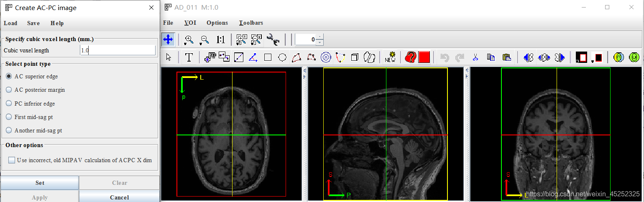This screenshot has height=202, width=644.
Task: Click the red VOI color swatch
Action: coord(424,57)
